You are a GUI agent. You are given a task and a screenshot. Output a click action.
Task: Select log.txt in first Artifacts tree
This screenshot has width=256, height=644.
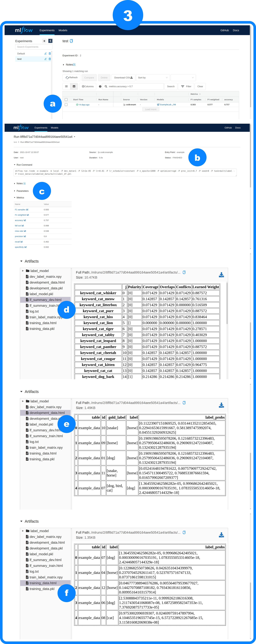[34, 311]
